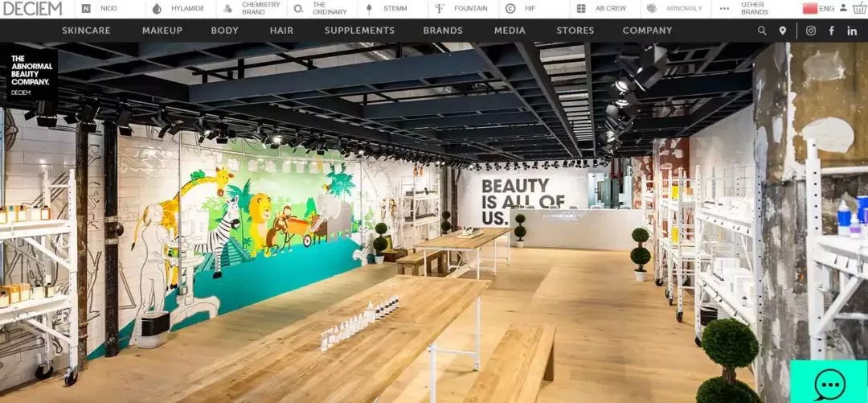868x403 pixels.
Task: Open the AB Crew brand text link
Action: click(611, 8)
